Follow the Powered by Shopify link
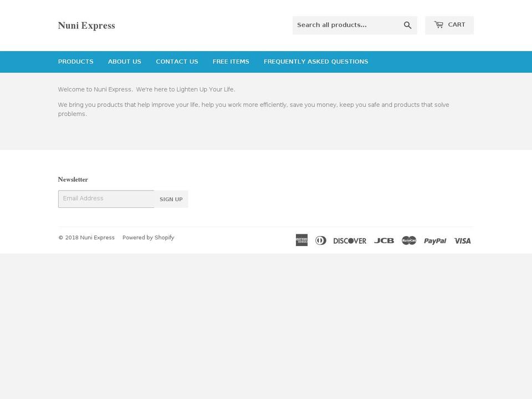The width and height of the screenshot is (532, 399). click(x=149, y=238)
